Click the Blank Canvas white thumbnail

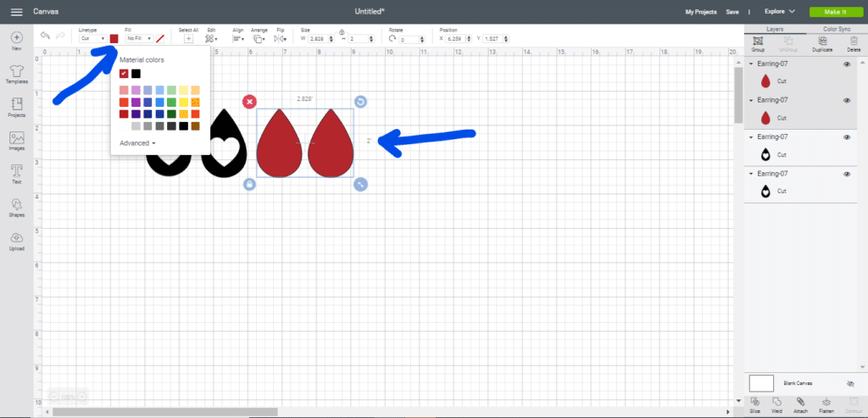[x=761, y=383]
